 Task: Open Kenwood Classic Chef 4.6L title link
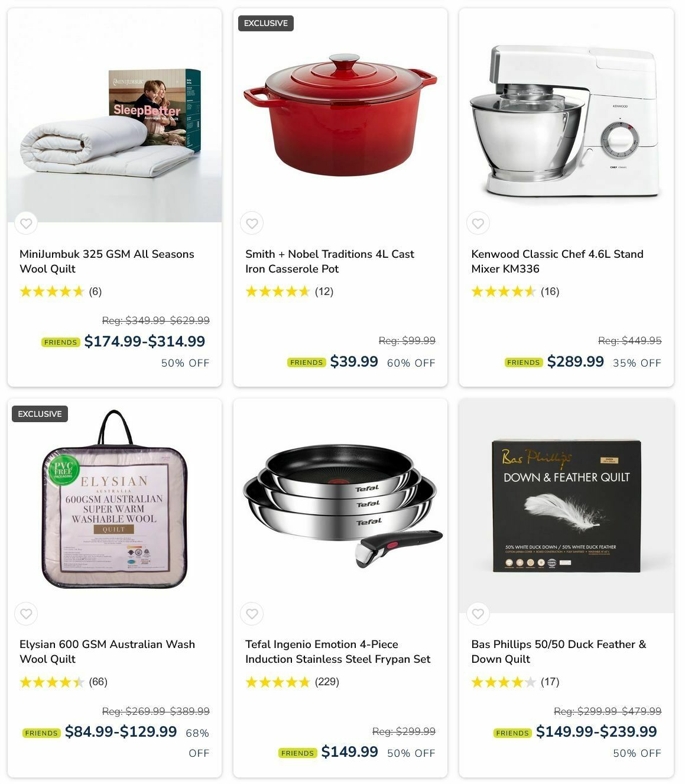(557, 261)
